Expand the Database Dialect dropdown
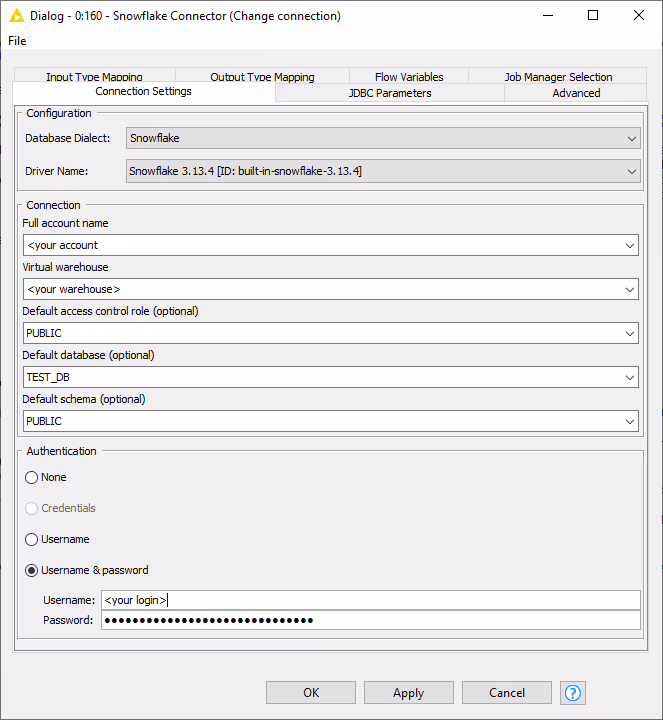The width and height of the screenshot is (663, 720). tap(631, 139)
